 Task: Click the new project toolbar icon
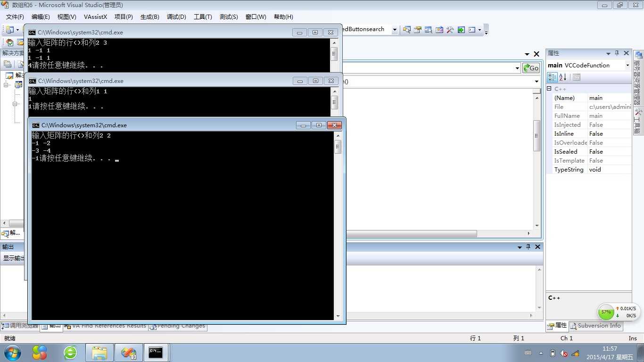coord(9,30)
